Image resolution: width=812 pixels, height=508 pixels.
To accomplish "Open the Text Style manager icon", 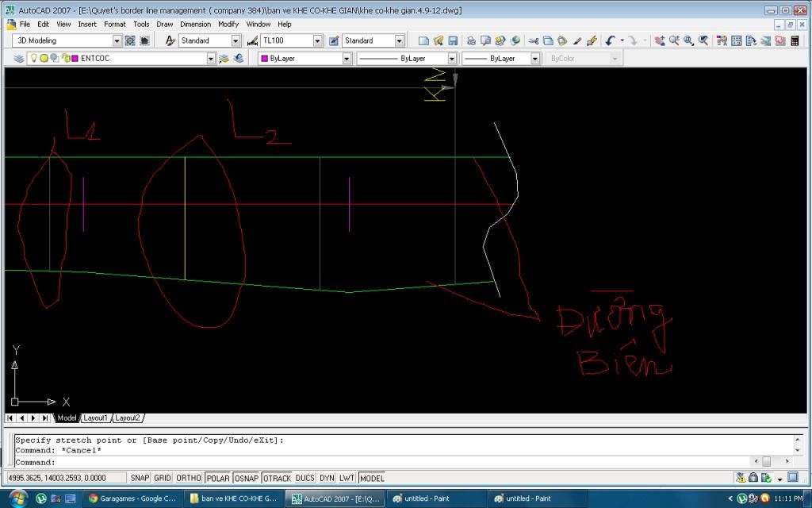I will 170,40.
